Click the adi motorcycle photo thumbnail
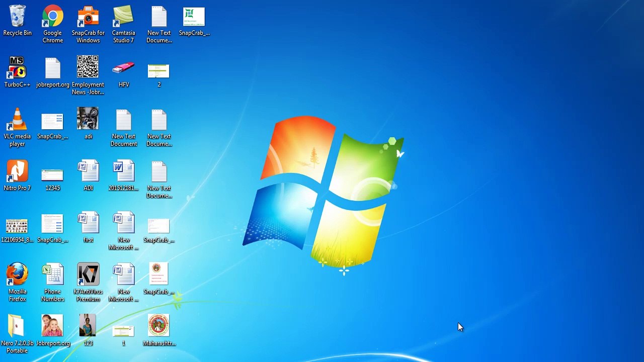 (88, 119)
